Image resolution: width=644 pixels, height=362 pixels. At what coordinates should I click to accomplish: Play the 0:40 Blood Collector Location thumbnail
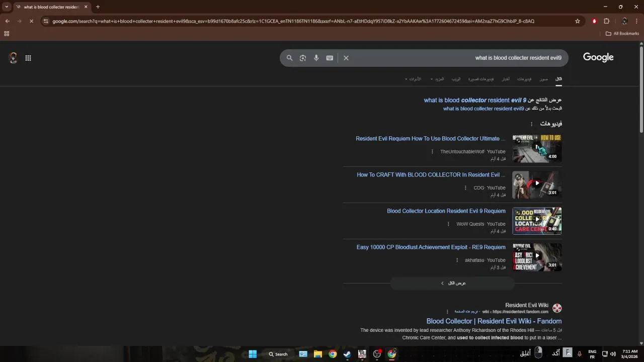click(537, 221)
